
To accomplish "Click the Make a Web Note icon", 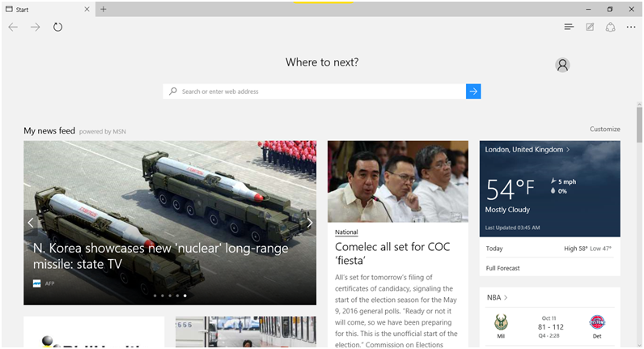I will pyautogui.click(x=590, y=27).
